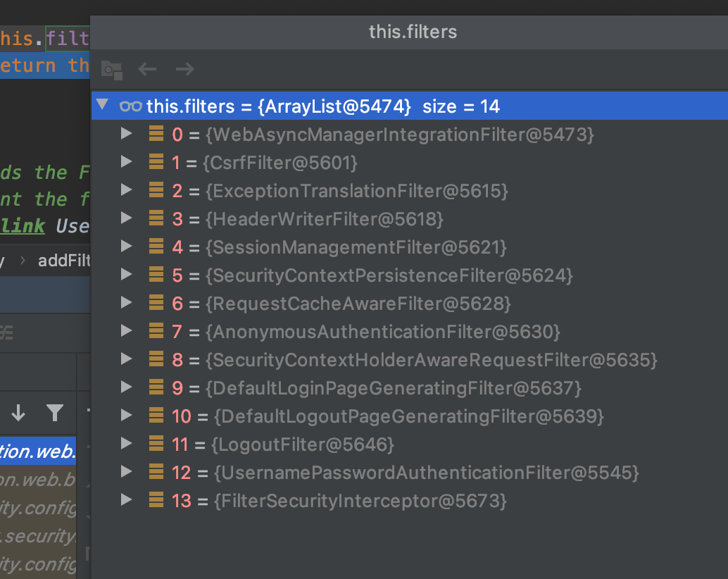The width and height of the screenshot is (728, 579).
Task: Click the forward arrow in inspect popup
Action: (x=184, y=70)
